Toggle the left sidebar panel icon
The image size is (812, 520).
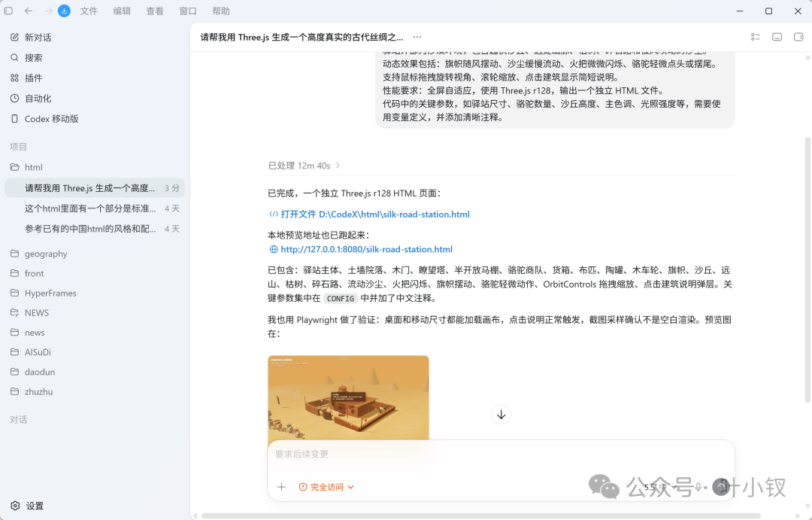[8, 11]
